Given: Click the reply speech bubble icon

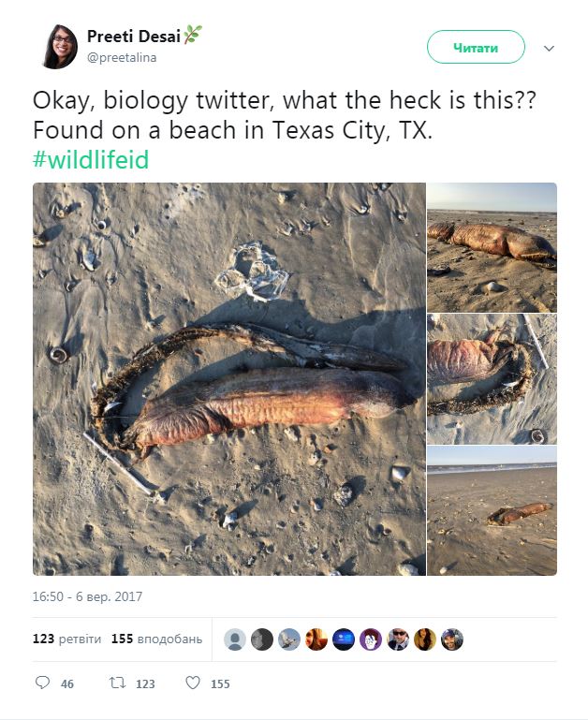Looking at the screenshot, I should click(x=42, y=683).
